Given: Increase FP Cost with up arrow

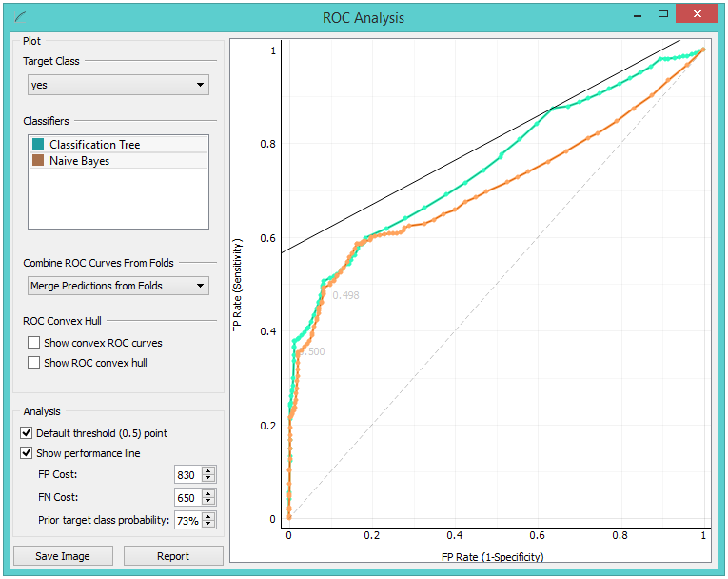Looking at the screenshot, I should tap(209, 470).
